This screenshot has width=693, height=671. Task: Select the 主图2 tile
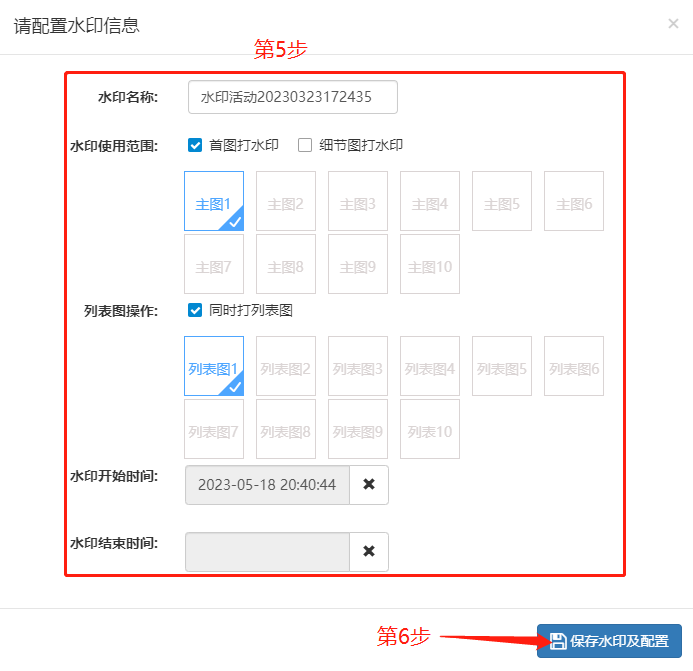tap(286, 201)
